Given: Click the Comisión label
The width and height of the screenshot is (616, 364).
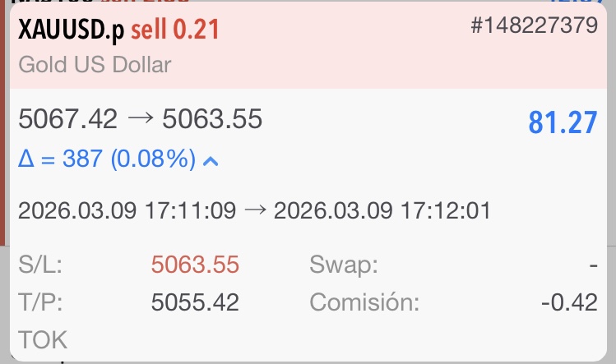Looking at the screenshot, I should [364, 302].
